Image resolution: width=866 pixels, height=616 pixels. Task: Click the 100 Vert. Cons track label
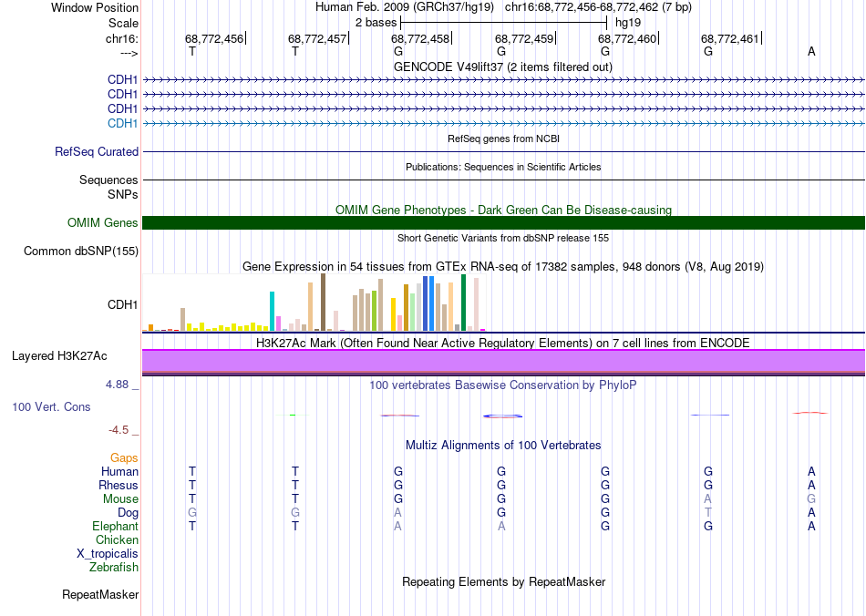coord(51,406)
